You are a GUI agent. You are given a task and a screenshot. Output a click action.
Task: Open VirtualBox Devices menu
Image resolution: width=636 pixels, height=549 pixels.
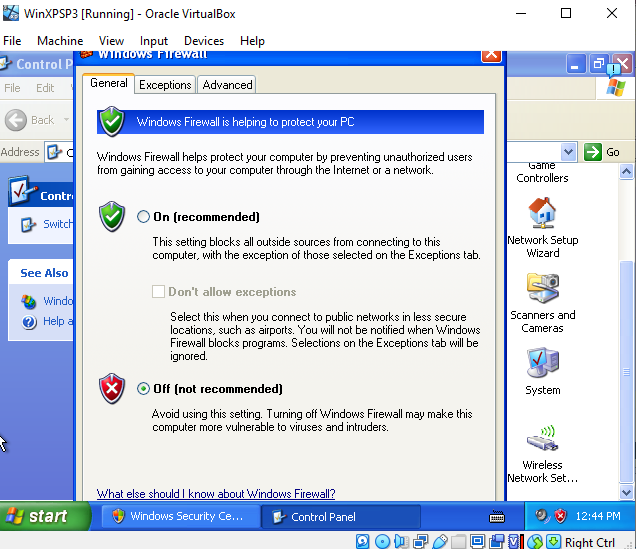[204, 41]
